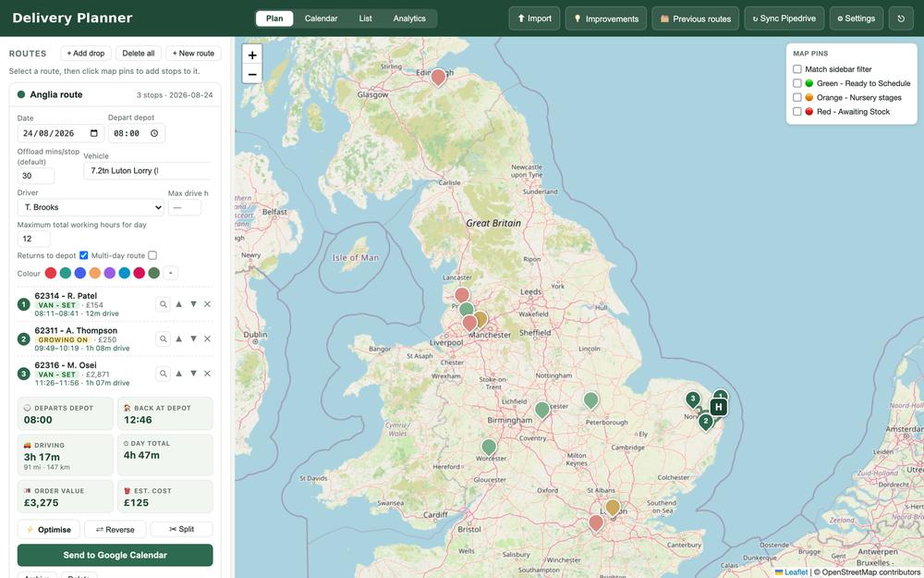This screenshot has height=578, width=924.
Task: Select the red pin near Edinburgh
Action: point(438,77)
